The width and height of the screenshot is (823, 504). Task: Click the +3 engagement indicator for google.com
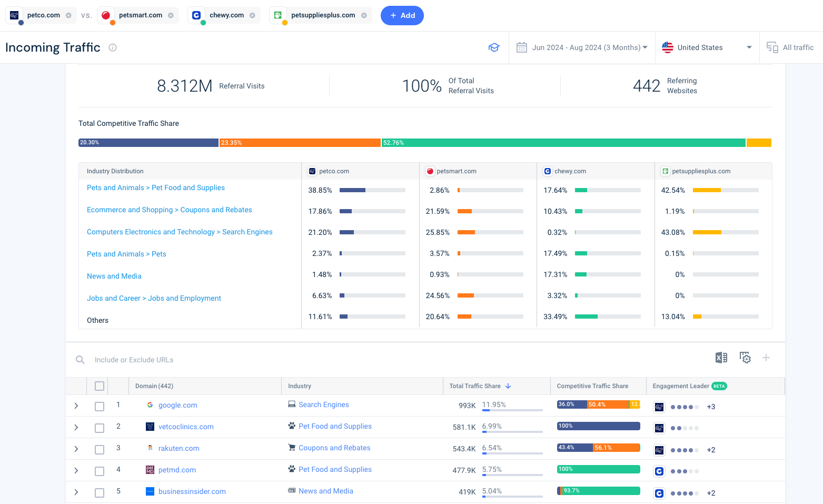711,407
